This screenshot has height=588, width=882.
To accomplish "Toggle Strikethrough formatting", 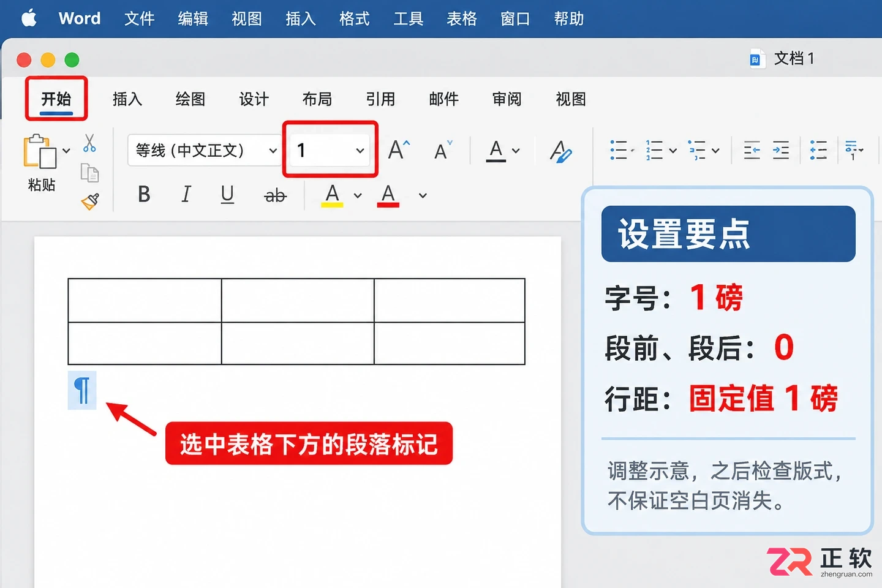I will point(275,195).
